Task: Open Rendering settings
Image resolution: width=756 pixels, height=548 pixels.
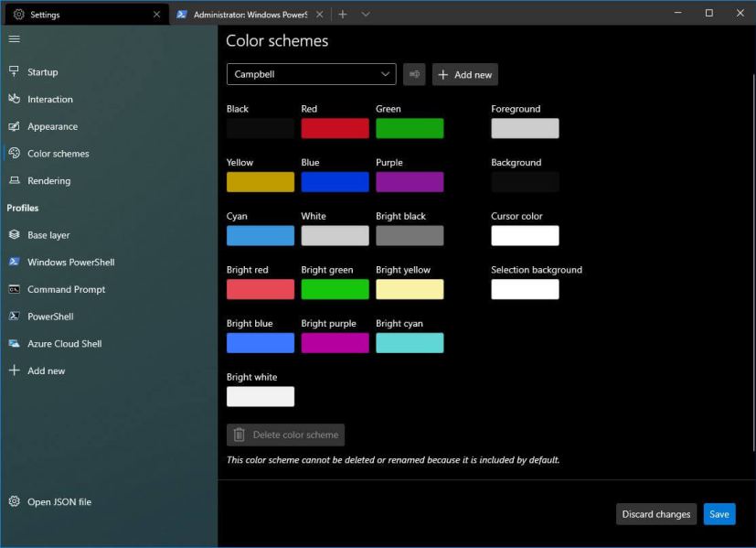Action: coord(109,180)
